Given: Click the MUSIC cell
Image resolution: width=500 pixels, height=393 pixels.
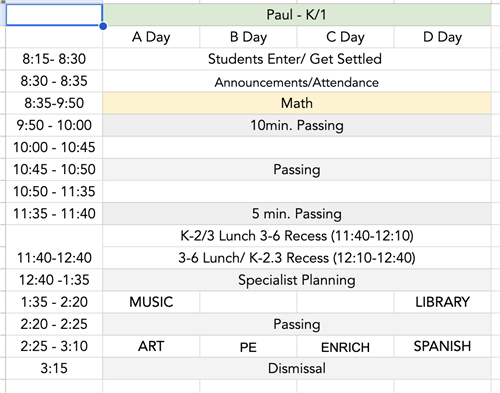Looking at the screenshot, I should point(151,302).
